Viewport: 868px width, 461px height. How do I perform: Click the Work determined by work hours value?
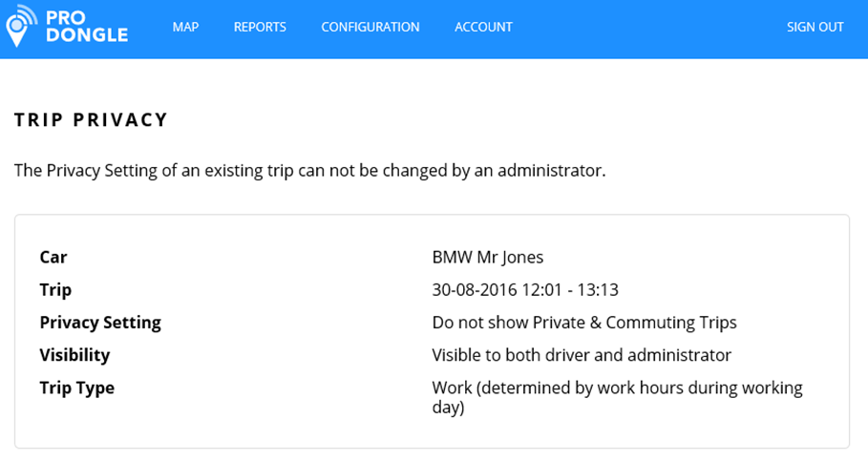(x=617, y=397)
